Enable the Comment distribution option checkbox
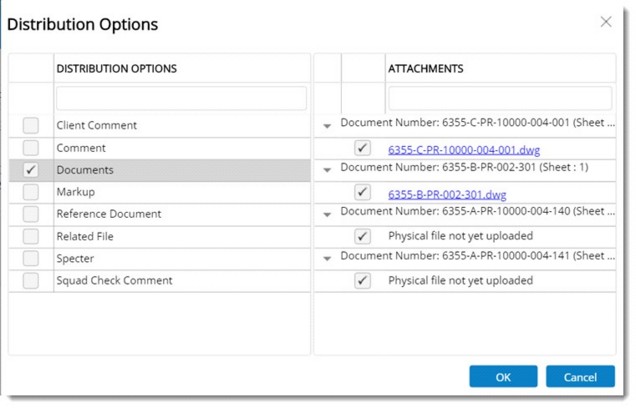 click(31, 148)
